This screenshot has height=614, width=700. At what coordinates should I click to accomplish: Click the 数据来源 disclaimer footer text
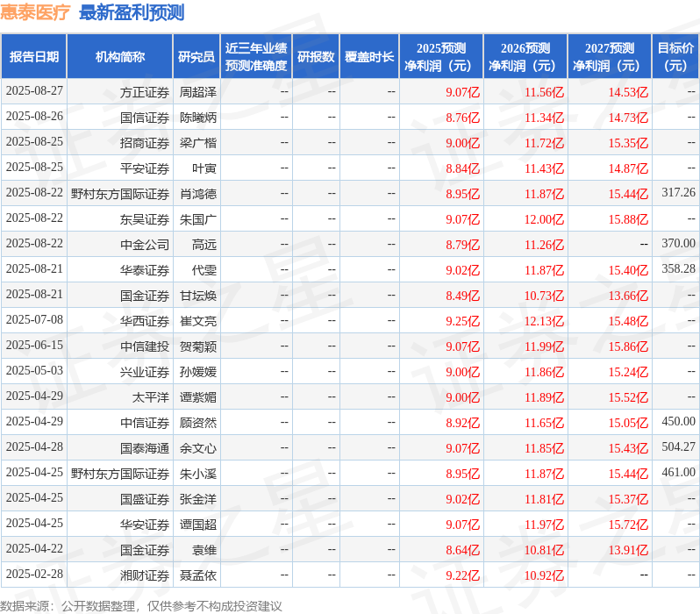click(141, 606)
